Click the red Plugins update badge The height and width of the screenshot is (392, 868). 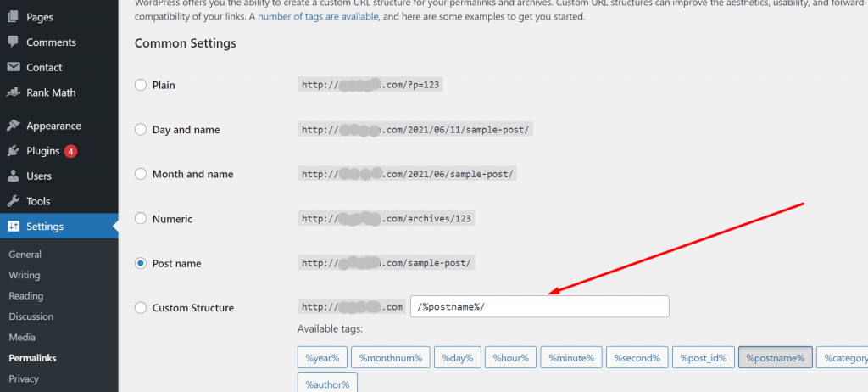(x=70, y=151)
